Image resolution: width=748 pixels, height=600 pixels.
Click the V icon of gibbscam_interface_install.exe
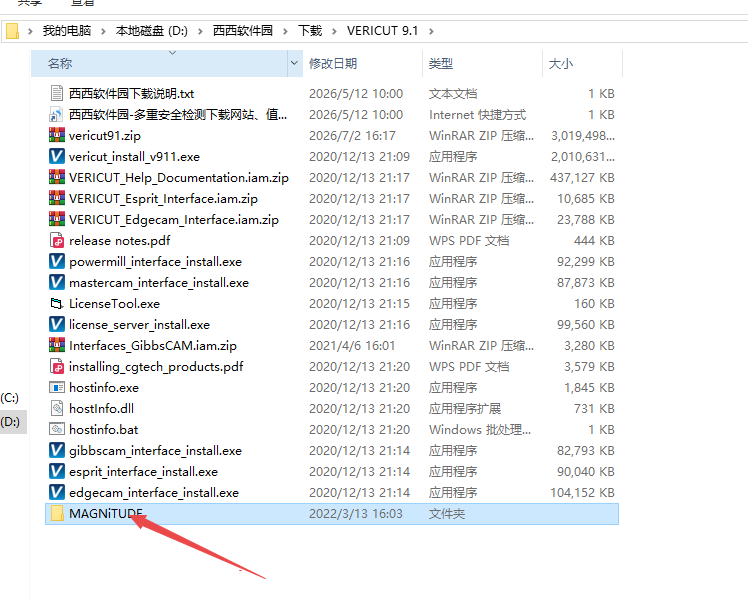pyautogui.click(x=57, y=450)
